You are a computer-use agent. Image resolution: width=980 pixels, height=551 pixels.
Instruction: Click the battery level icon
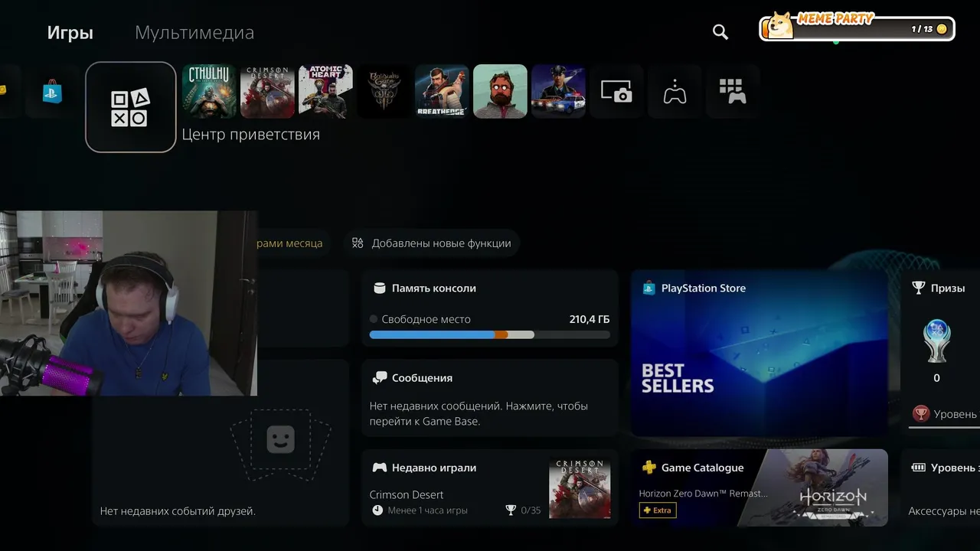click(918, 468)
